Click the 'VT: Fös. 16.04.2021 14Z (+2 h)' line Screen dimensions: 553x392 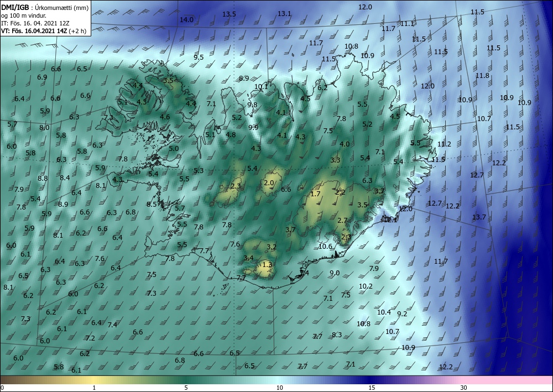tap(45, 30)
